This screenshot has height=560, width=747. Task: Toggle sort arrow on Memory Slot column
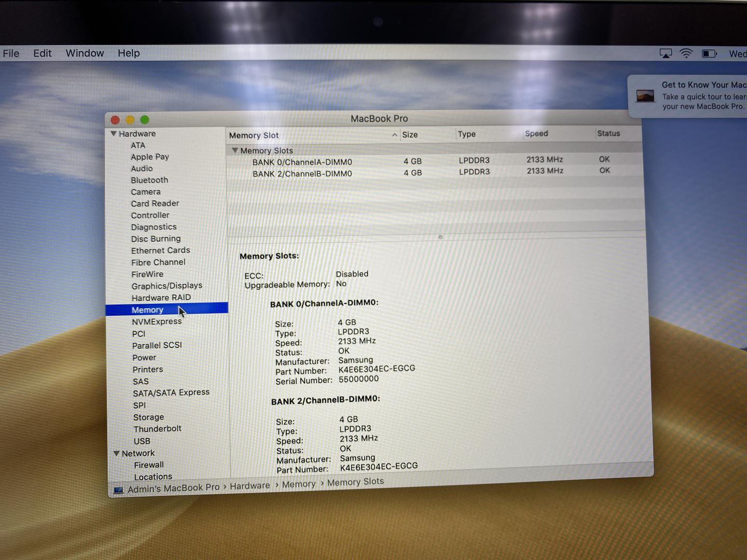tap(395, 135)
